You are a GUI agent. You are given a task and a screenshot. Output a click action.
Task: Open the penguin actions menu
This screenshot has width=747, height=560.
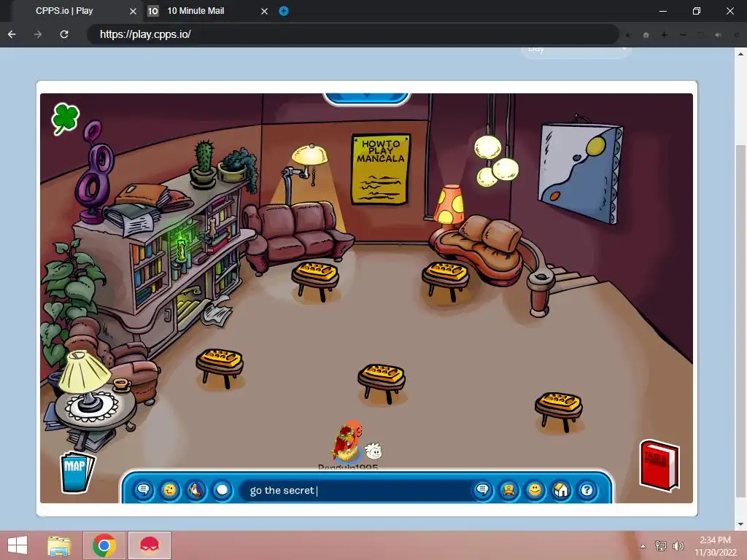[x=196, y=490]
